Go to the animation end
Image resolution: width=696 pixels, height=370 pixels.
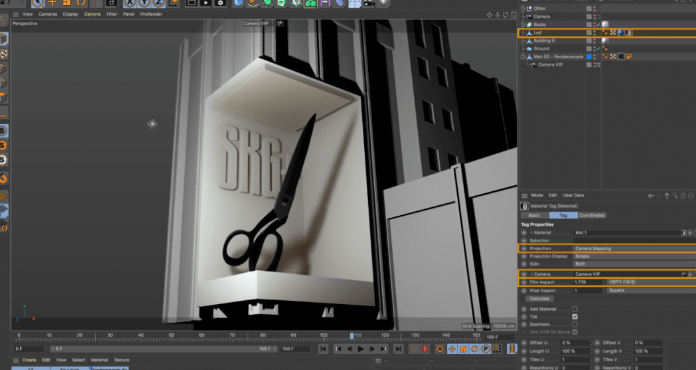pos(399,349)
